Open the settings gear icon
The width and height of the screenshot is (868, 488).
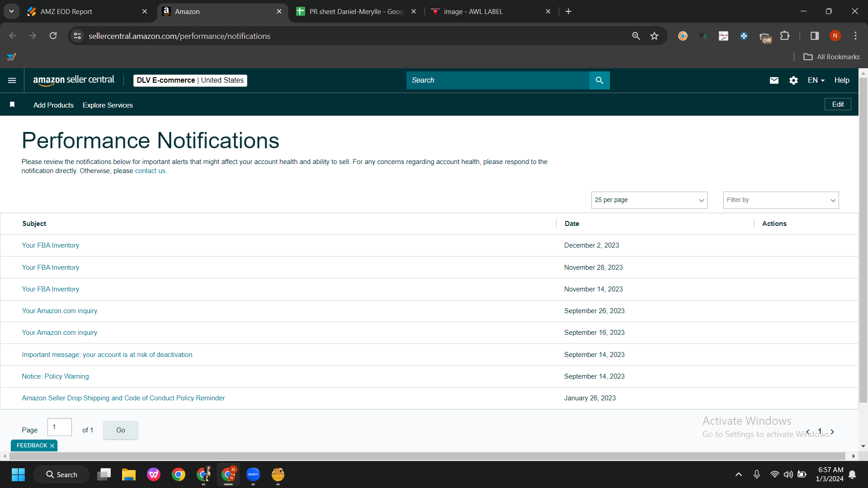coord(793,80)
